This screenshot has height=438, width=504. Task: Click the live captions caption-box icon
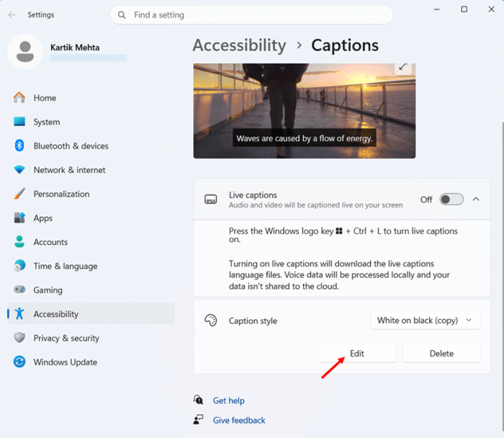pos(210,200)
